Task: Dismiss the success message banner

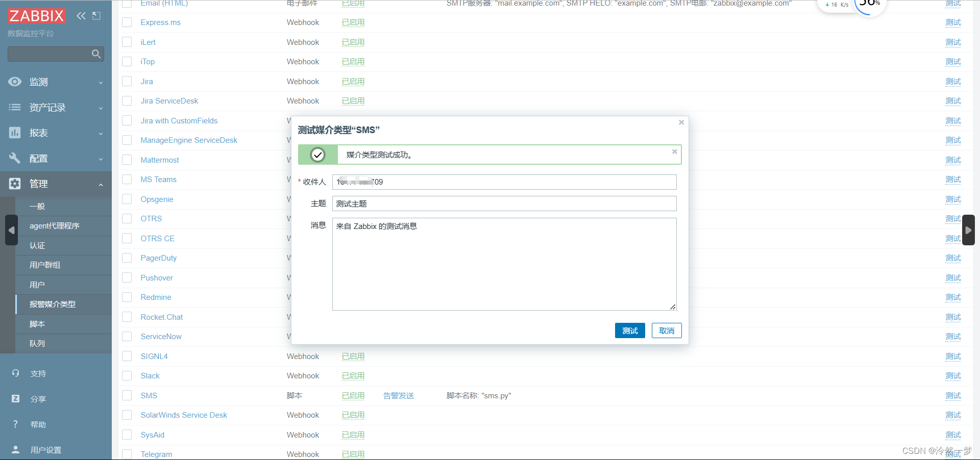Action: (x=674, y=151)
